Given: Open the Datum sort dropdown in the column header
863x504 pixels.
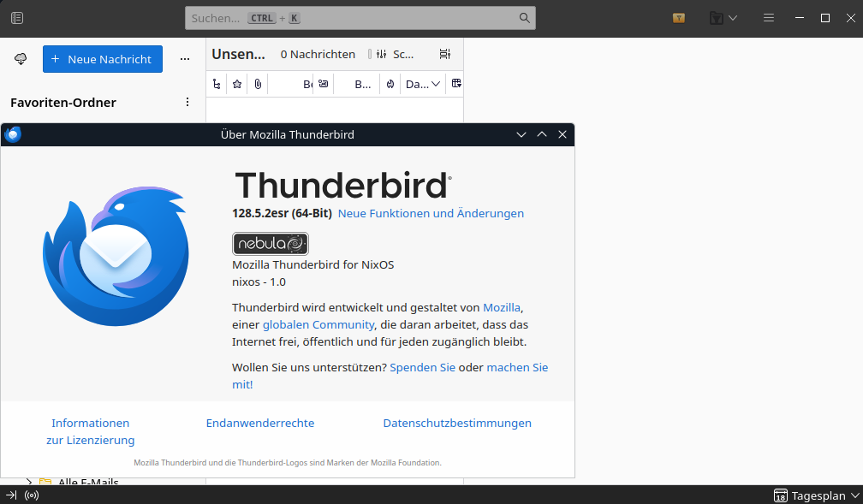Looking at the screenshot, I should [x=422, y=83].
